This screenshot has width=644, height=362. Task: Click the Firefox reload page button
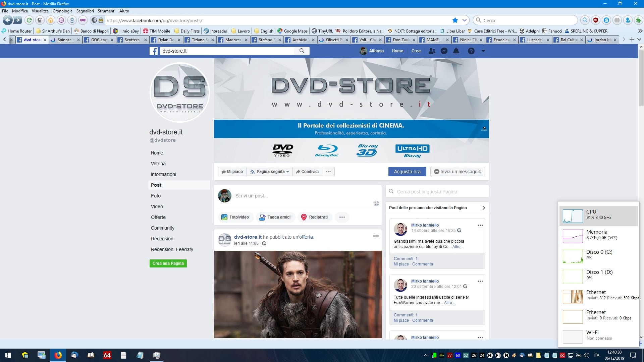pyautogui.click(x=29, y=20)
